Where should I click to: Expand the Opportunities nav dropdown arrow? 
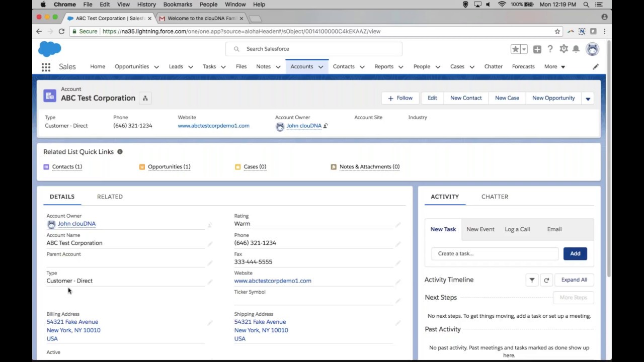(156, 67)
